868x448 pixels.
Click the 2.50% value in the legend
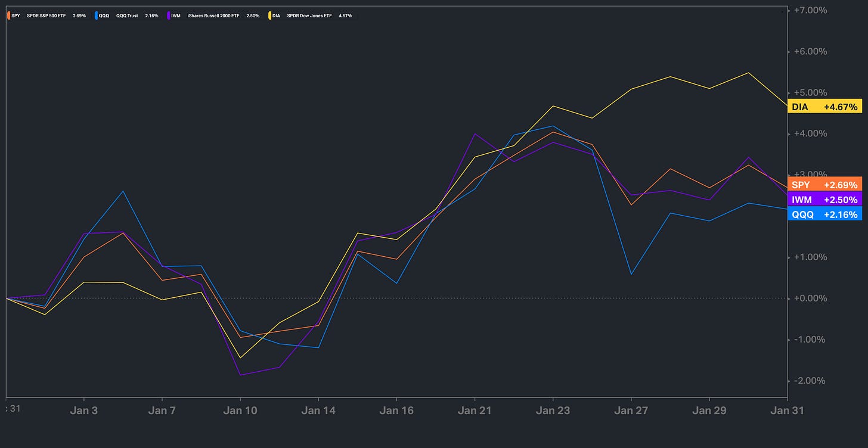(253, 15)
